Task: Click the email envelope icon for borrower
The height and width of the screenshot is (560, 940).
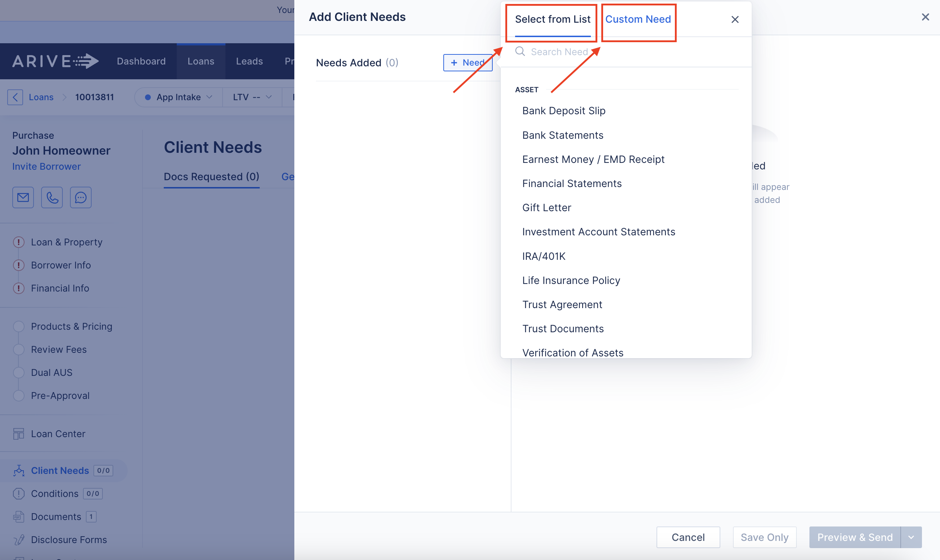Action: [23, 197]
